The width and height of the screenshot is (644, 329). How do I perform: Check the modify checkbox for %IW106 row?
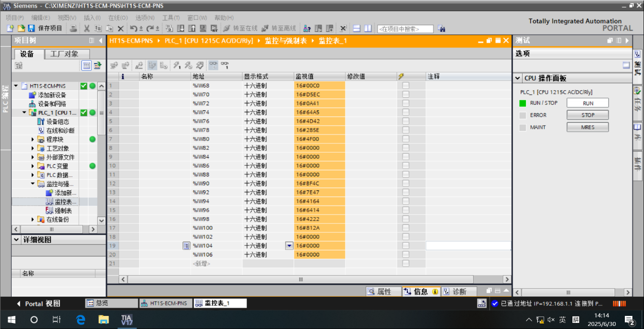point(406,254)
